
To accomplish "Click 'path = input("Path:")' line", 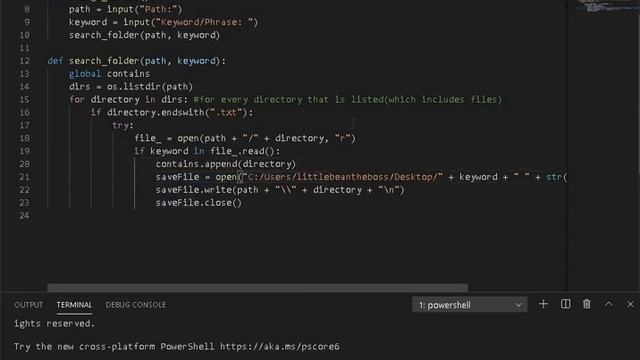I will (x=125, y=9).
